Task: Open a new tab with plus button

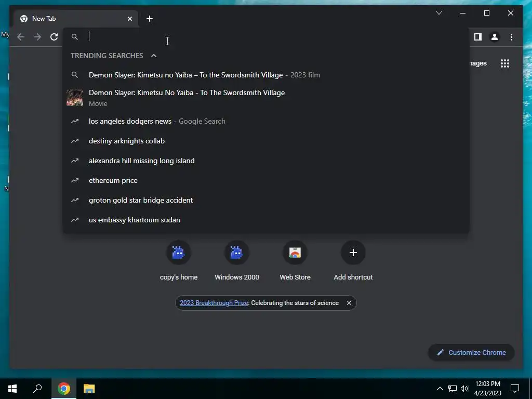Action: [x=150, y=19]
